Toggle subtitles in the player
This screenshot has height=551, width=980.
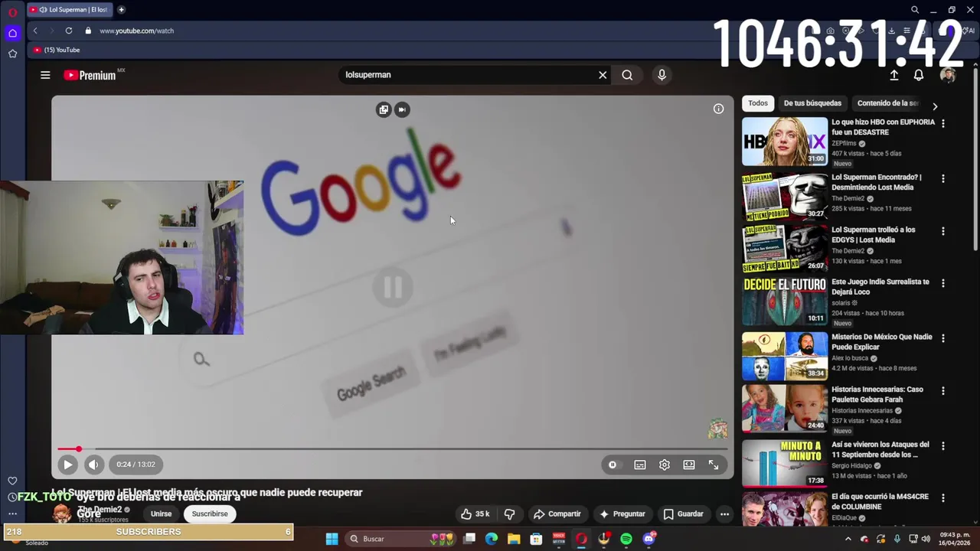[640, 465]
